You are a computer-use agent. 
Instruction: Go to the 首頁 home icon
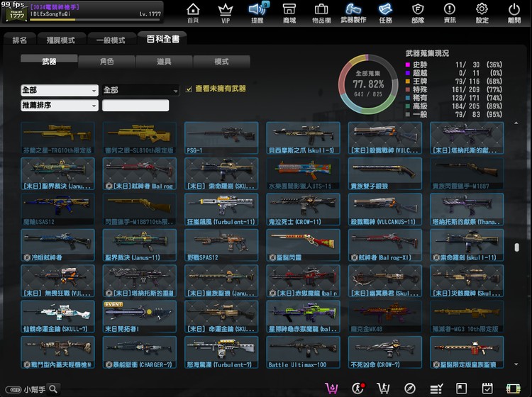[193, 13]
